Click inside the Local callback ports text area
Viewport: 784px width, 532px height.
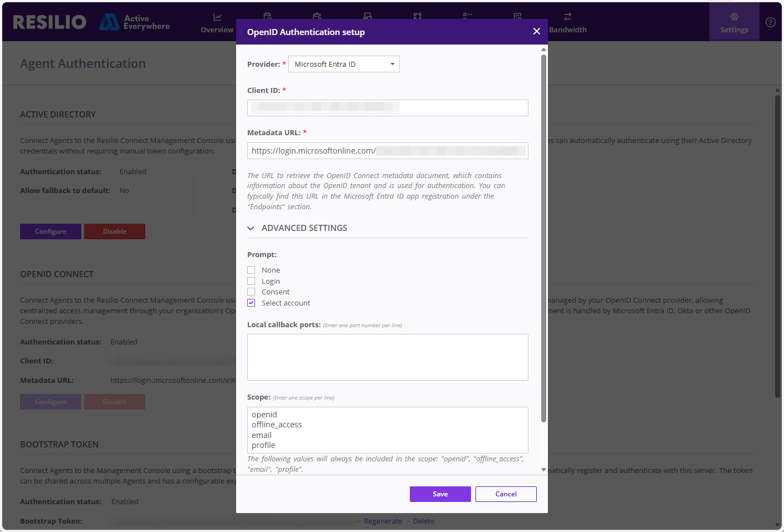point(388,357)
